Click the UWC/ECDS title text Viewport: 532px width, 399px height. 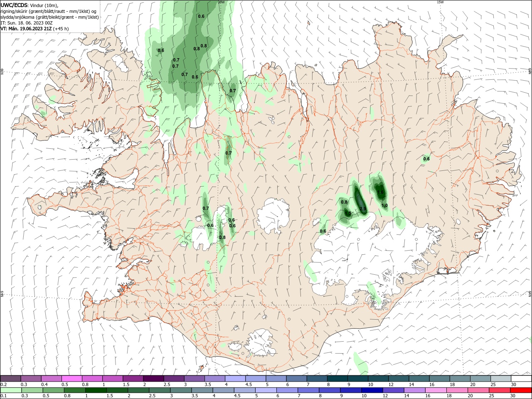[14, 5]
